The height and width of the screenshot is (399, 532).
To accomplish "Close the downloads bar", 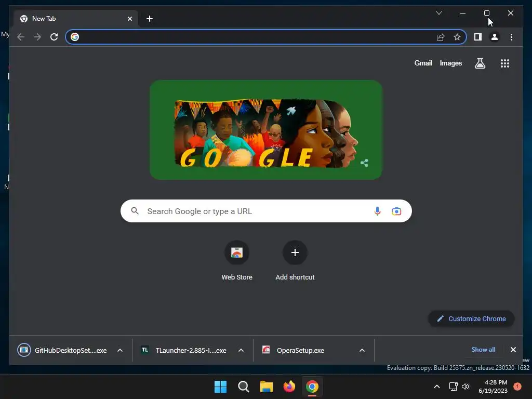I will (x=513, y=350).
